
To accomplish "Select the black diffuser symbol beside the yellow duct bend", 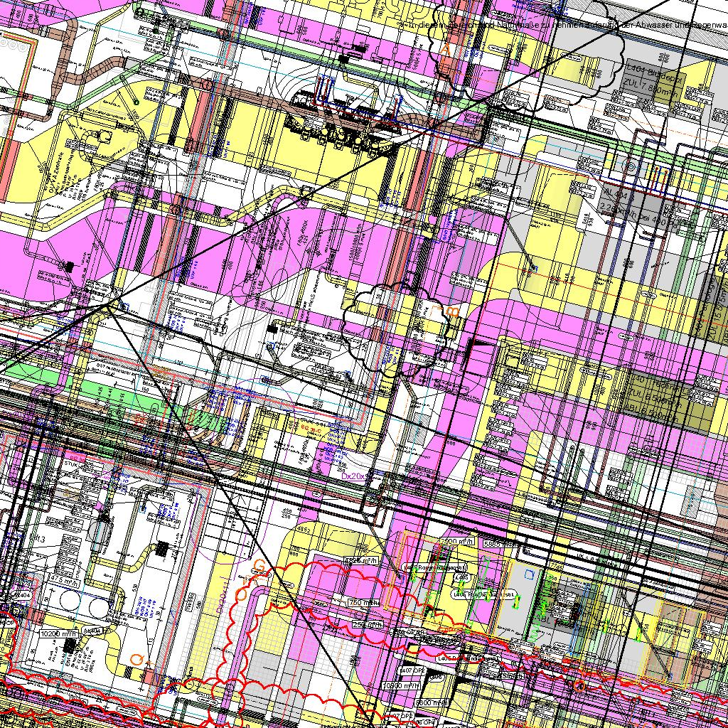I will click(163, 550).
